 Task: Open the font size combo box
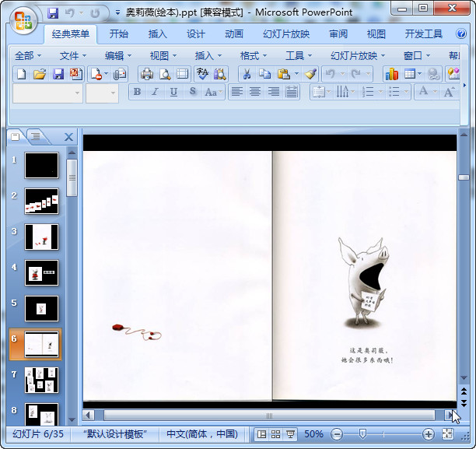[102, 93]
